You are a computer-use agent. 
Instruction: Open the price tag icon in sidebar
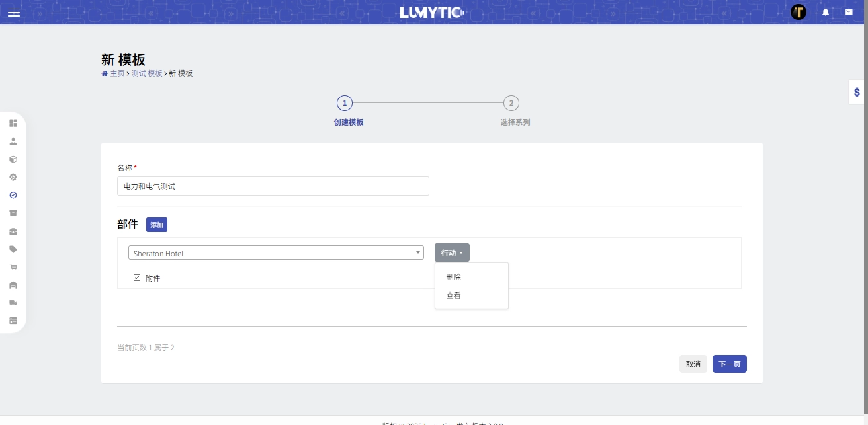click(13, 249)
